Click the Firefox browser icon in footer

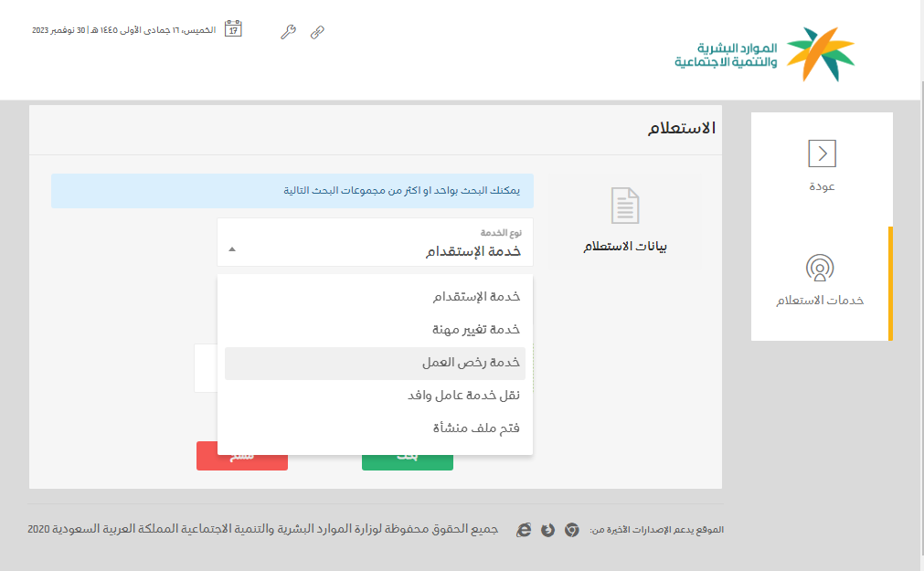[547, 530]
